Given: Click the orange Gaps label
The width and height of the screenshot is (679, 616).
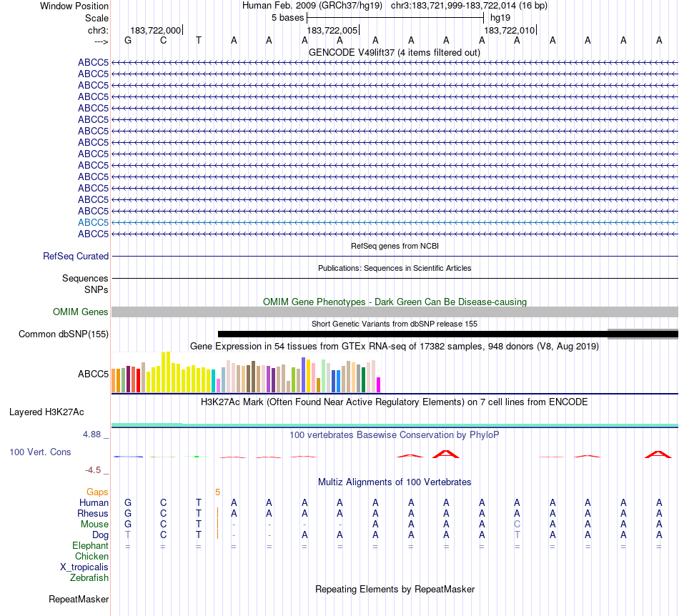Looking at the screenshot, I should (x=97, y=492).
